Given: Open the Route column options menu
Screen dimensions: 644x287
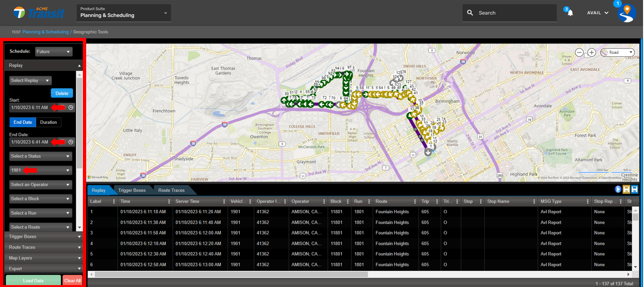Looking at the screenshot, I should pos(415,201).
